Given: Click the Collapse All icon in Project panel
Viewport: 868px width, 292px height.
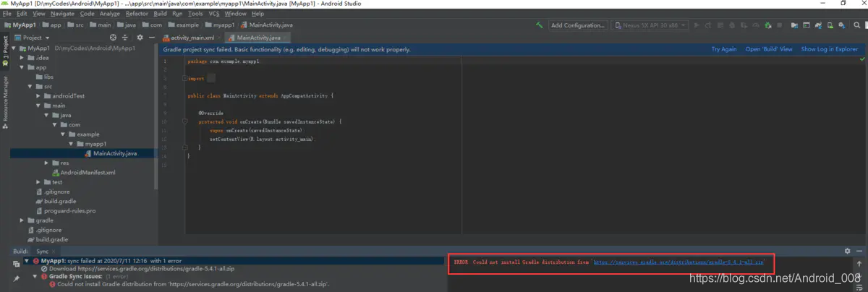Looking at the screenshot, I should 125,37.
